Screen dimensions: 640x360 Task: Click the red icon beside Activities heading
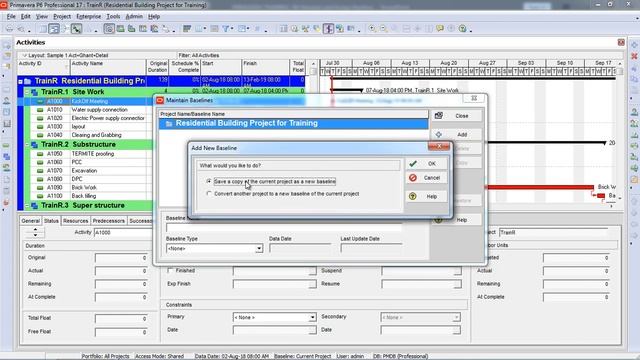(x=621, y=42)
